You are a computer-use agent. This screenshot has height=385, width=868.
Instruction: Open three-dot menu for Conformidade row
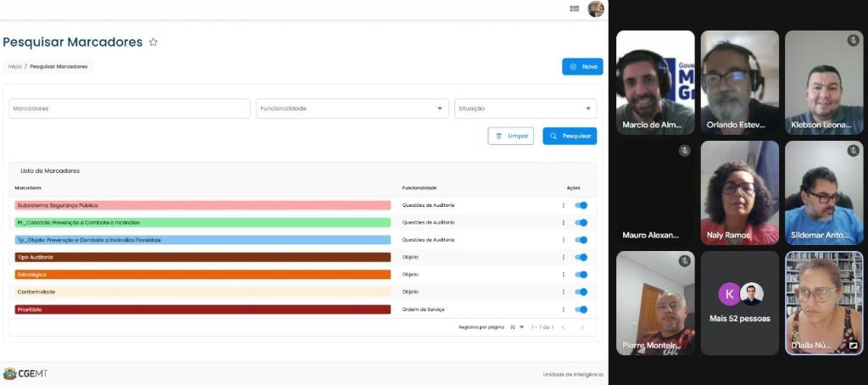click(x=563, y=292)
